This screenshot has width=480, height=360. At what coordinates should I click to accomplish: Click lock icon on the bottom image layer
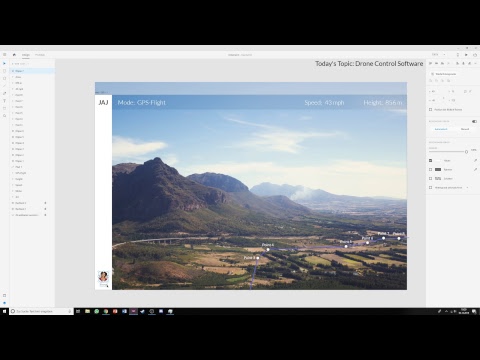point(45,215)
